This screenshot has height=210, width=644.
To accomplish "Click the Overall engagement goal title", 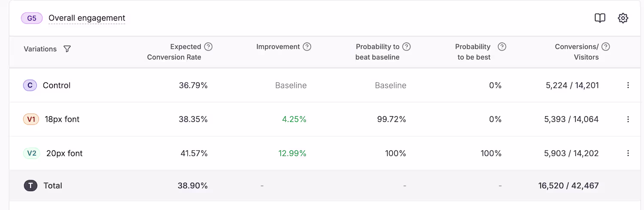I will (x=87, y=18).
